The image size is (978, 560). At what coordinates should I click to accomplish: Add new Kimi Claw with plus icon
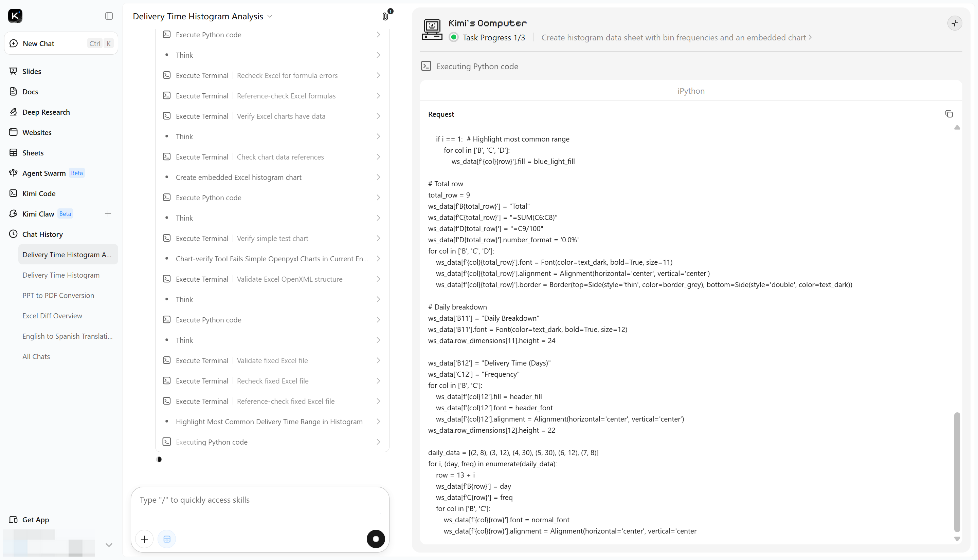click(108, 213)
